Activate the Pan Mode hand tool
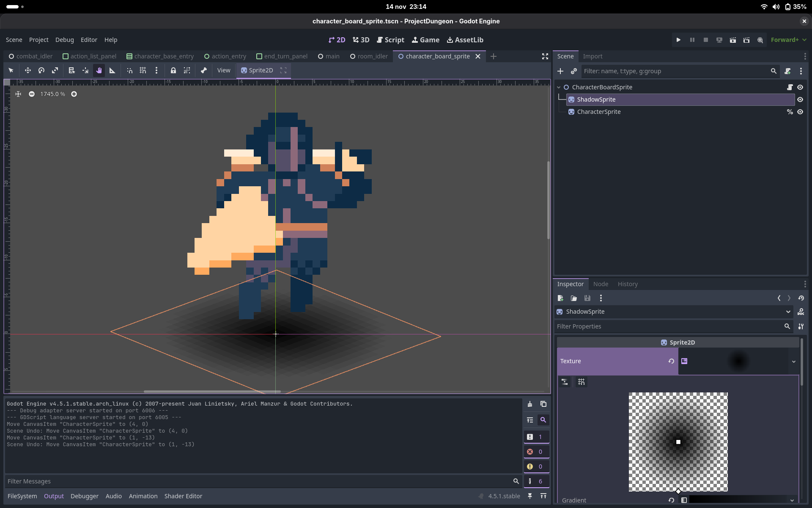Image resolution: width=812 pixels, height=508 pixels. (x=99, y=70)
